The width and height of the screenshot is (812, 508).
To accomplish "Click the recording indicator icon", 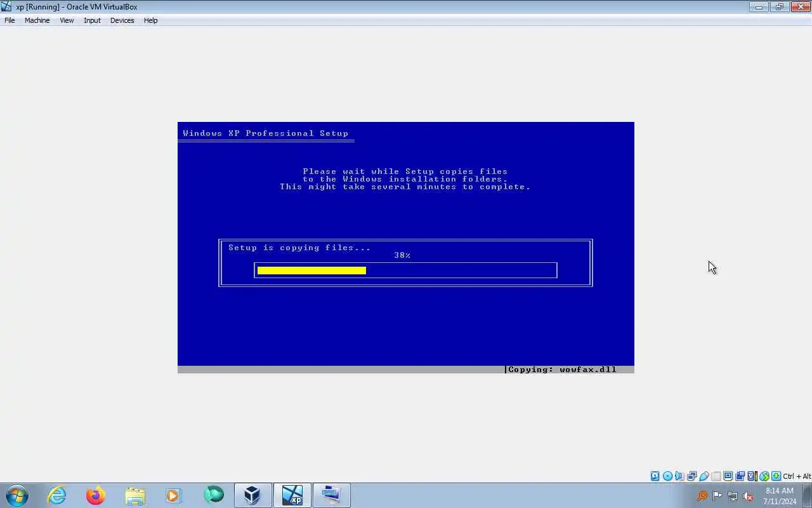I will pos(740,476).
